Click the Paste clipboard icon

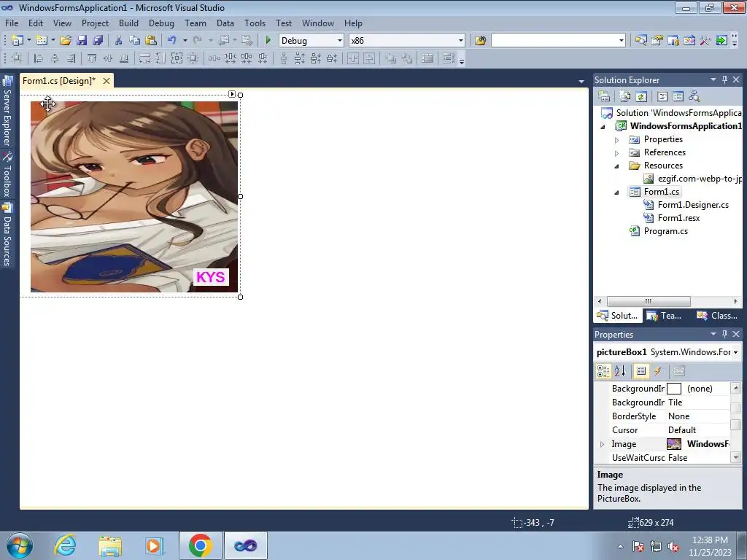point(151,41)
